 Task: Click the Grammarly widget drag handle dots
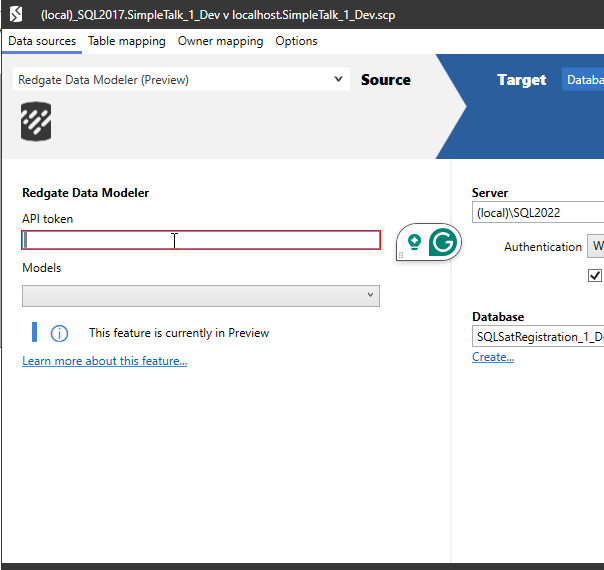[x=400, y=255]
